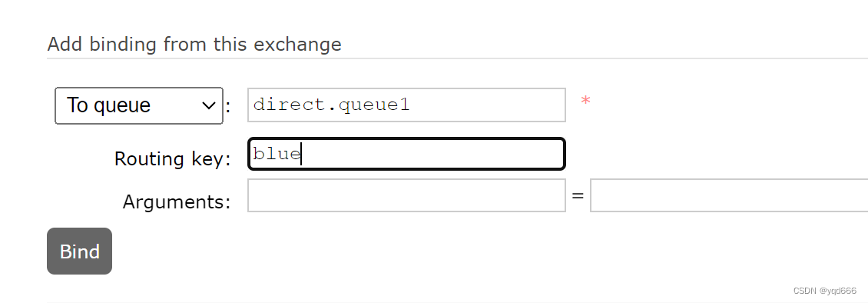This screenshot has height=303, width=868.
Task: Collapse the "Add binding from this exchange" section
Action: coord(194,44)
